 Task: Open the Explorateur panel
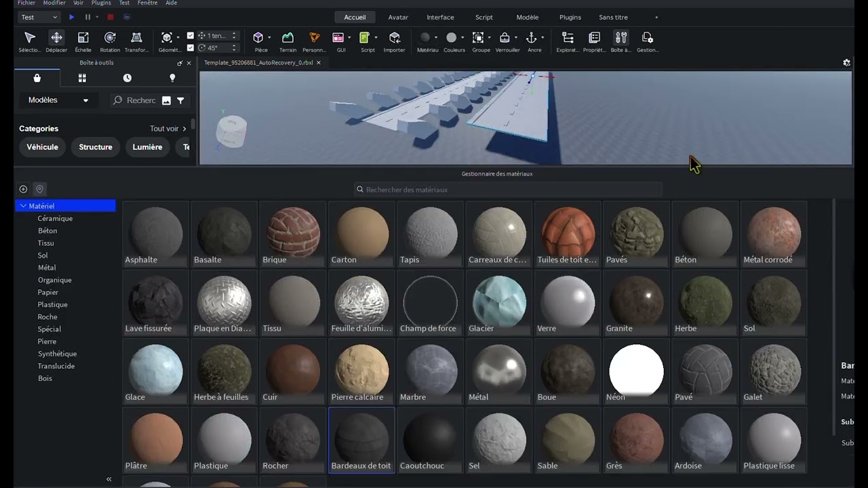pos(568,41)
